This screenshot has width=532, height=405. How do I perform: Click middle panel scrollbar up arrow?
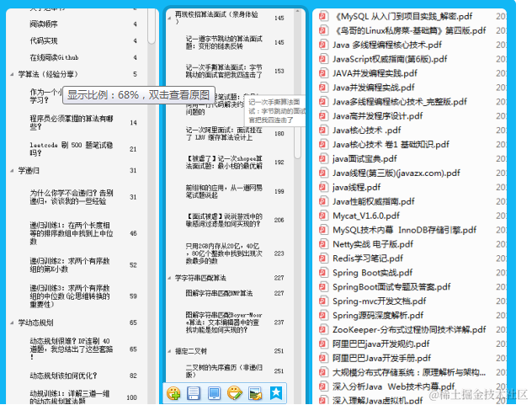click(297, 11)
